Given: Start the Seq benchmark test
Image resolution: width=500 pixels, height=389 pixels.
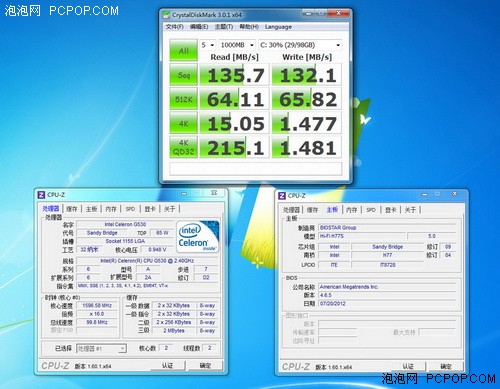Looking at the screenshot, I should pos(183,75).
